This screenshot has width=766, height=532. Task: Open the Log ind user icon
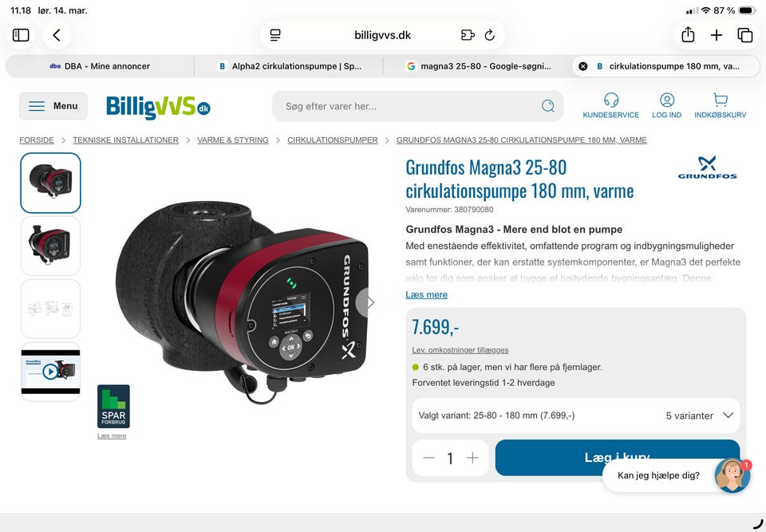click(x=667, y=105)
